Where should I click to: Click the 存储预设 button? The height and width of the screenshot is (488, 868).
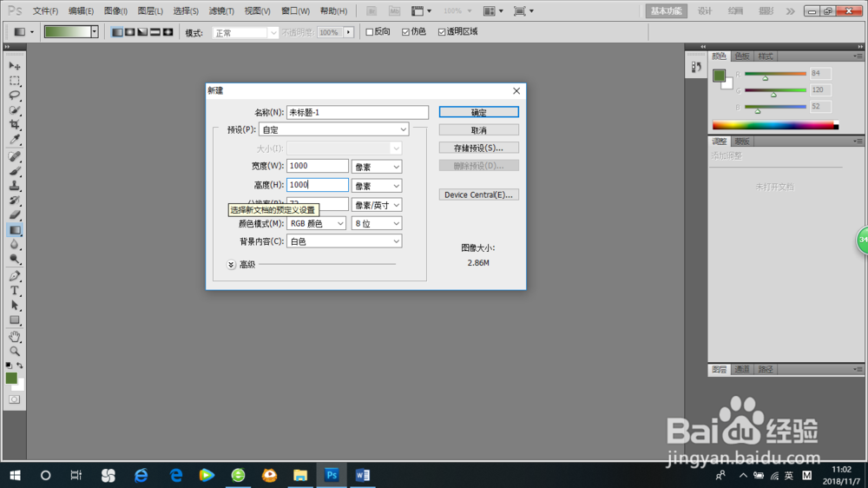479,148
